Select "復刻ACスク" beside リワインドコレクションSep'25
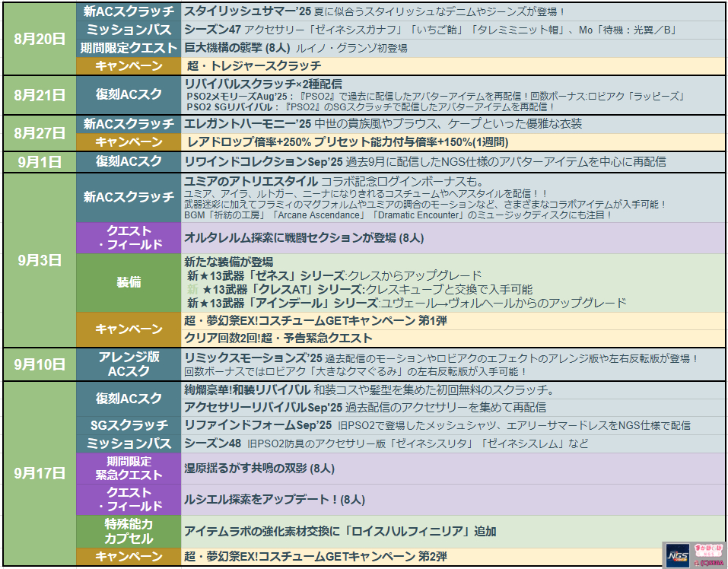 pos(129,161)
